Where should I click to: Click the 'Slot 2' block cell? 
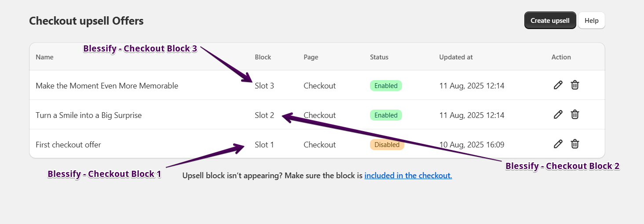point(264,115)
